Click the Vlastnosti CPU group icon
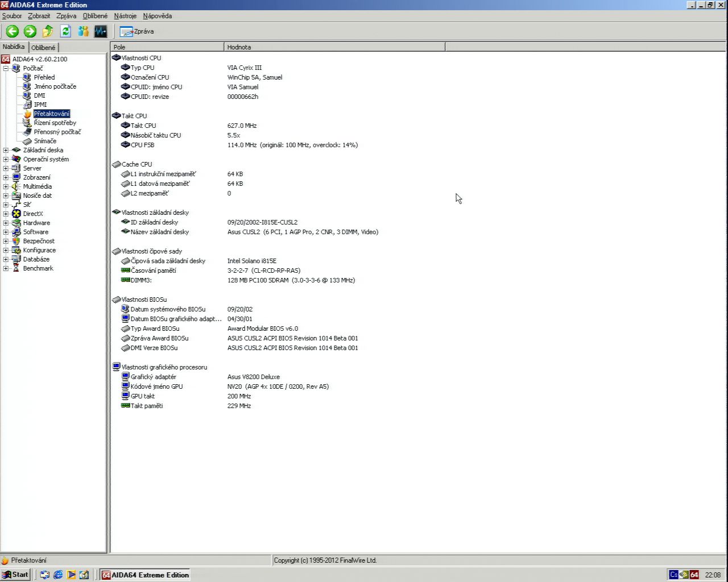This screenshot has height=582, width=728. point(116,58)
